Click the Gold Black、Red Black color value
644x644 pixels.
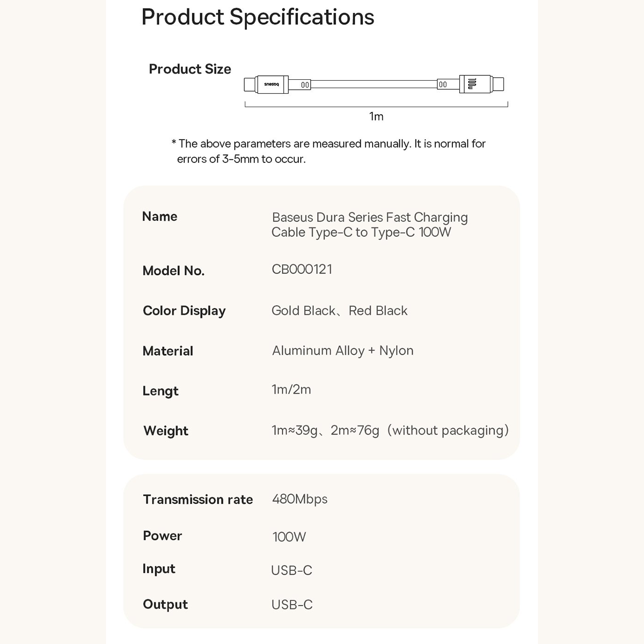tap(339, 311)
